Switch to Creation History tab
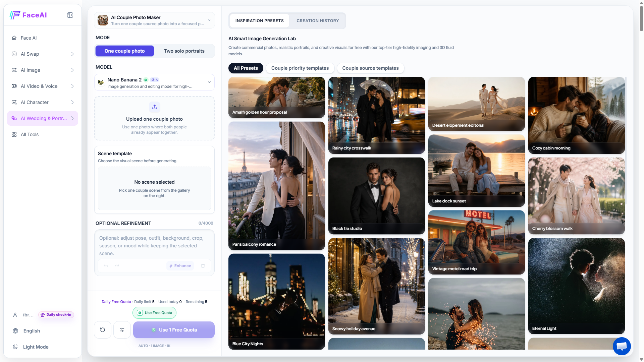644x362 pixels. coord(318,21)
